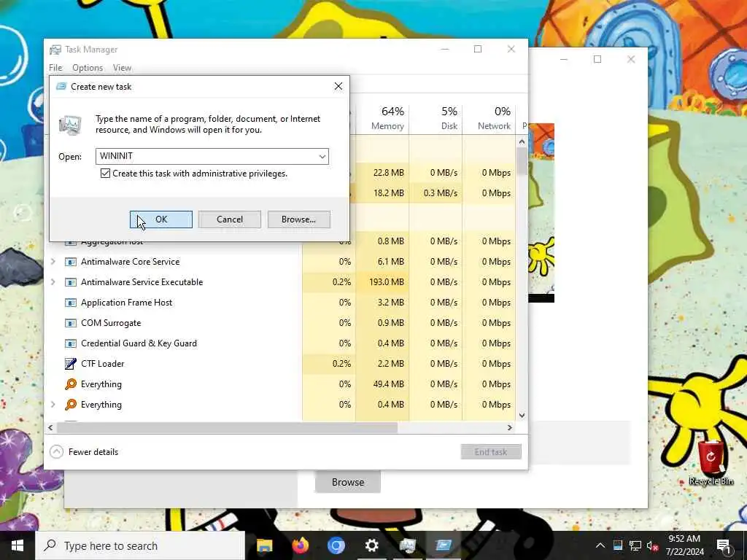Screen dimensions: 747x560
Task: Open the blue circle browser taskbar icon
Action: pyautogui.click(x=336, y=545)
